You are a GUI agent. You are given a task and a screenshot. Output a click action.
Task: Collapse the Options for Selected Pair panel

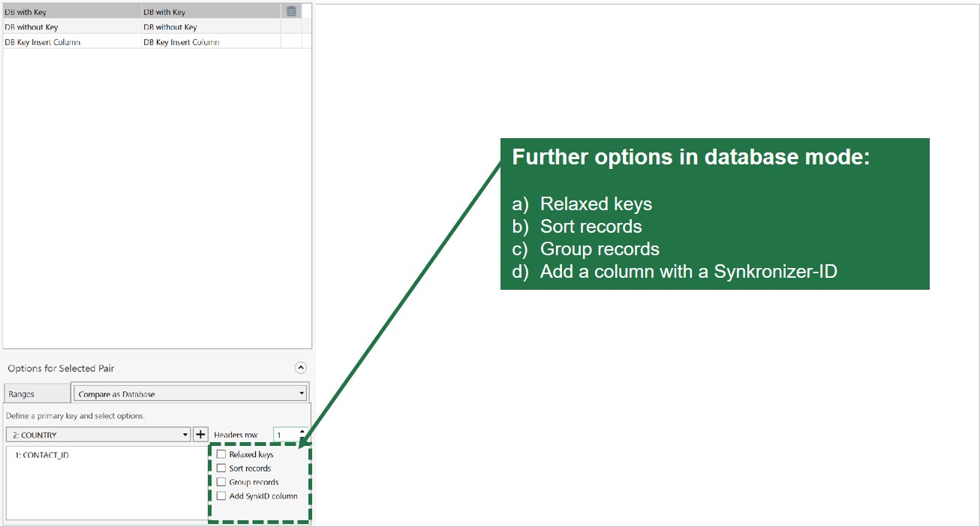[301, 368]
